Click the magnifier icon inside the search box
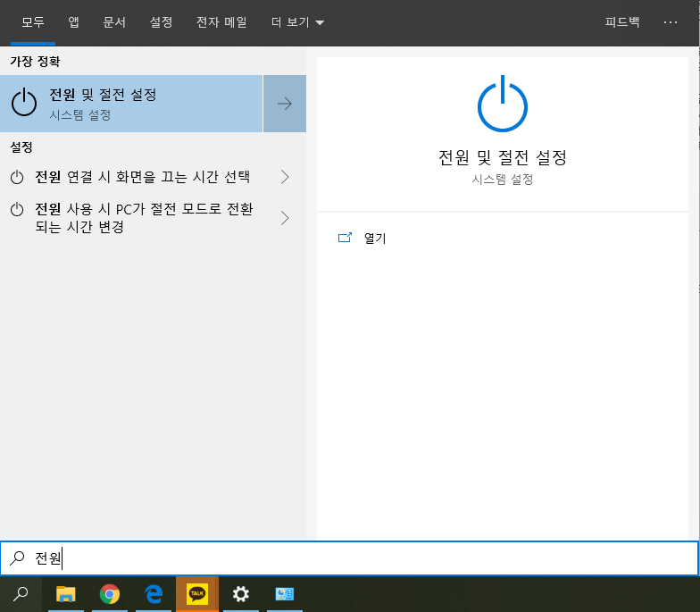700x612 pixels. [18, 558]
